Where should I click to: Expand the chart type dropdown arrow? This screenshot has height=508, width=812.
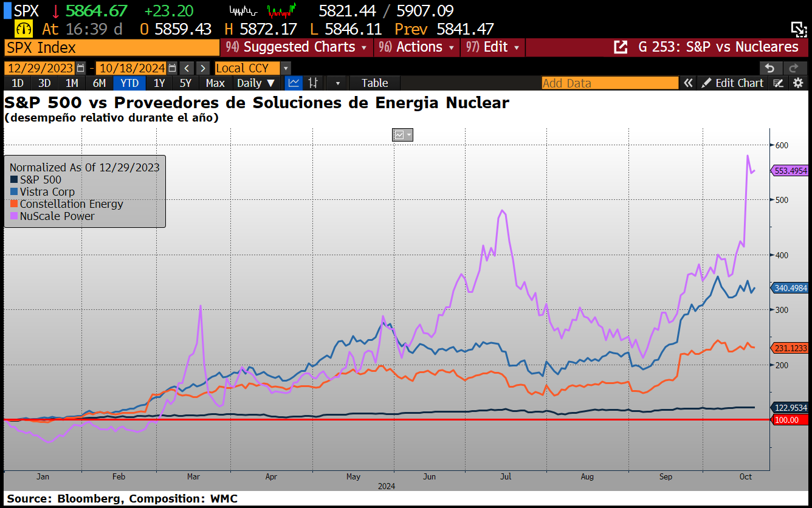(x=337, y=83)
